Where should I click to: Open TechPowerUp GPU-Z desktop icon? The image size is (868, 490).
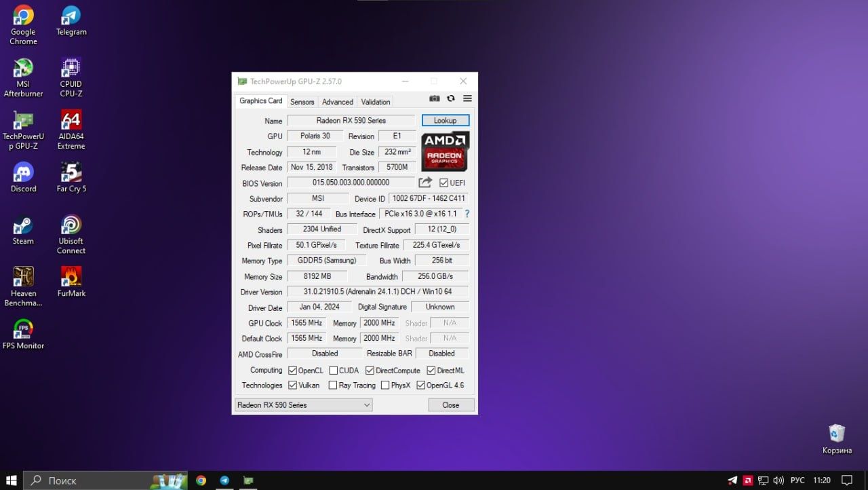click(x=23, y=130)
